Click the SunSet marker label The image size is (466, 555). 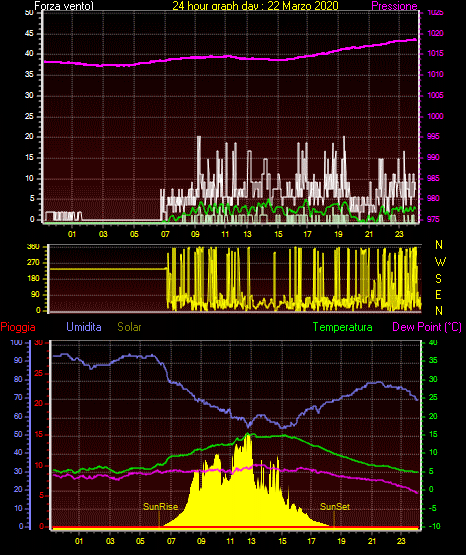(x=335, y=507)
